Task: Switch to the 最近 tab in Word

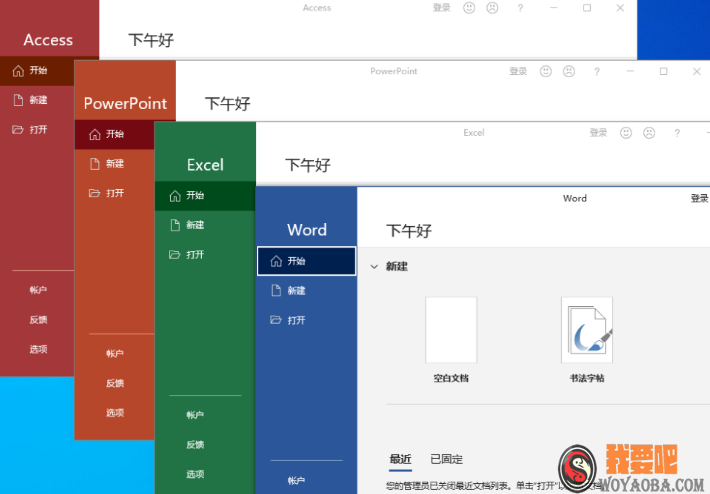Action: (x=400, y=459)
